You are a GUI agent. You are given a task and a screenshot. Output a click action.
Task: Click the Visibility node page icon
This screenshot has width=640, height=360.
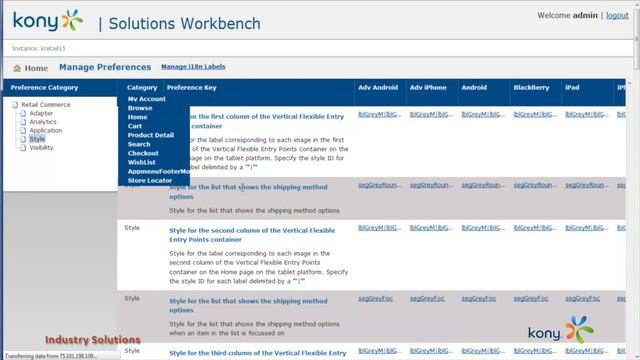coord(23,148)
